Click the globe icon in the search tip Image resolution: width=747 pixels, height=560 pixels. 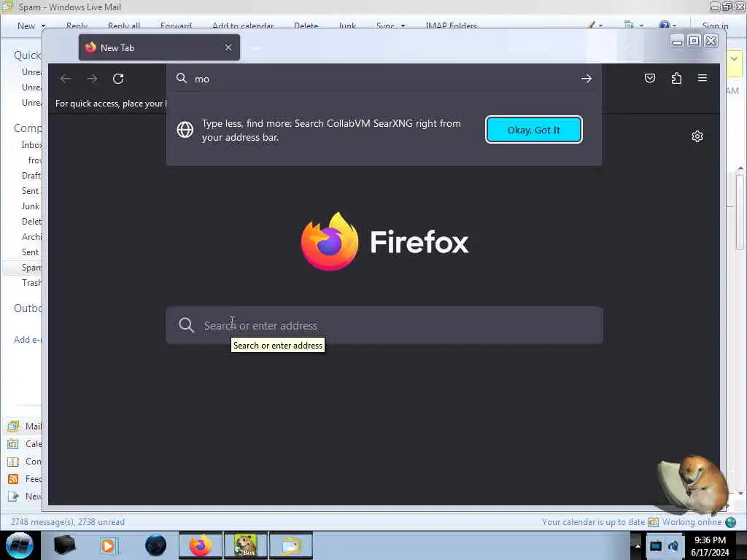pyautogui.click(x=185, y=130)
